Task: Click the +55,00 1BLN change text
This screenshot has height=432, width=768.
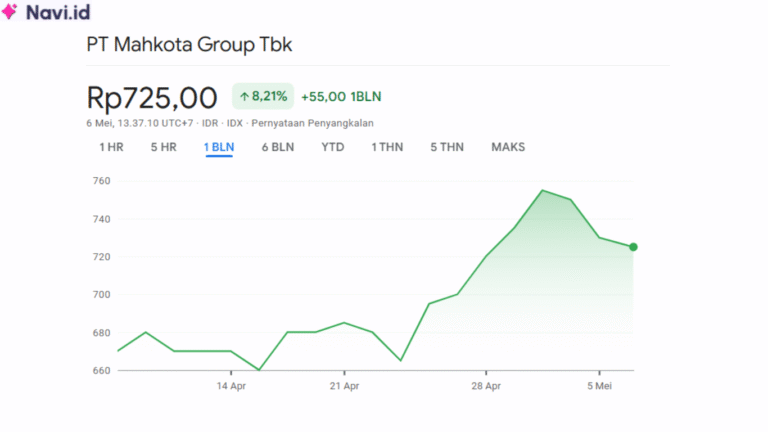Action: (x=341, y=96)
